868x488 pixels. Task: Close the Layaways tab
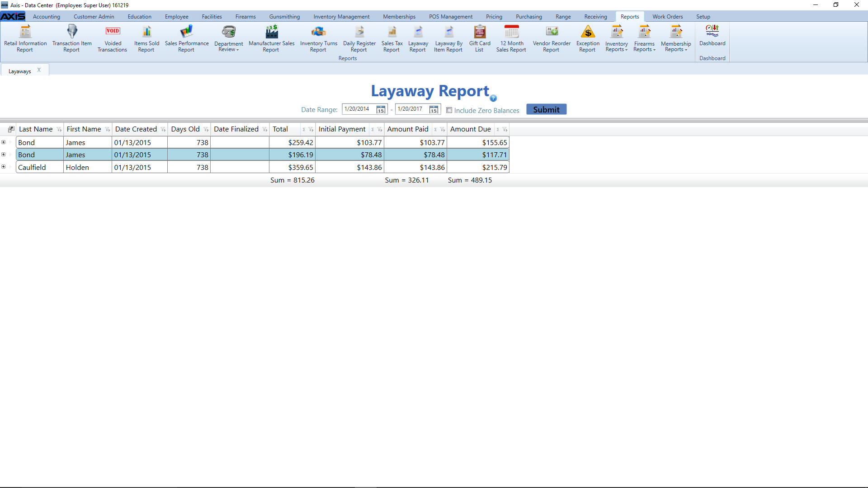click(x=39, y=70)
